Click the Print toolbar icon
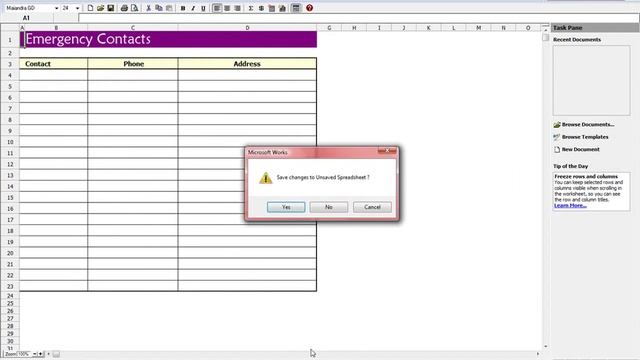 tap(124, 8)
